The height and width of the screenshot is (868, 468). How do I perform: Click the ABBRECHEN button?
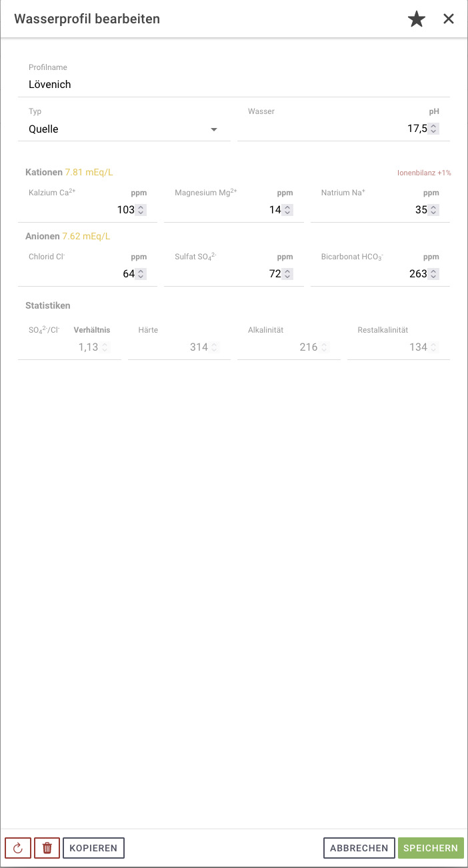click(359, 848)
